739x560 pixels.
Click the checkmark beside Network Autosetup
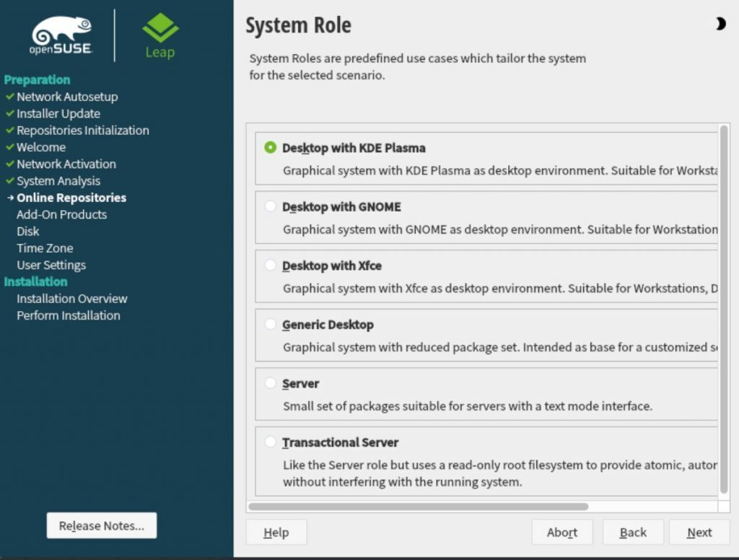click(x=9, y=97)
